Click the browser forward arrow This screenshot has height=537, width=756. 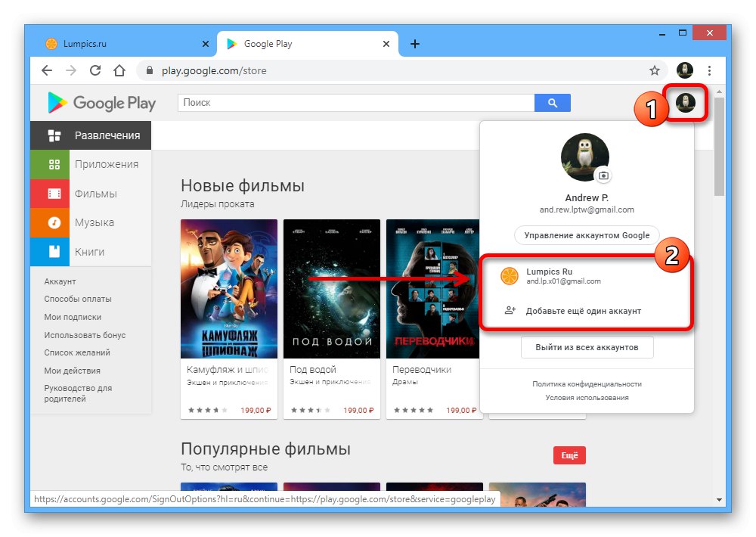[71, 71]
